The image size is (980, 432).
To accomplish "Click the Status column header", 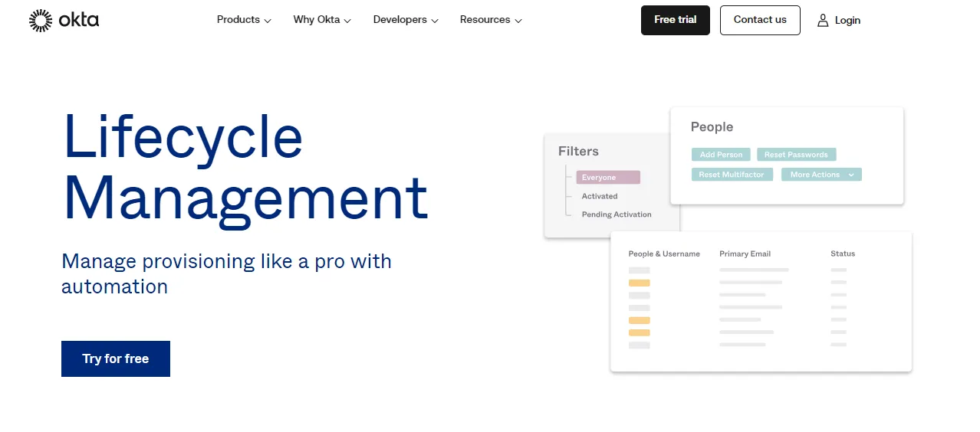I will [x=843, y=254].
